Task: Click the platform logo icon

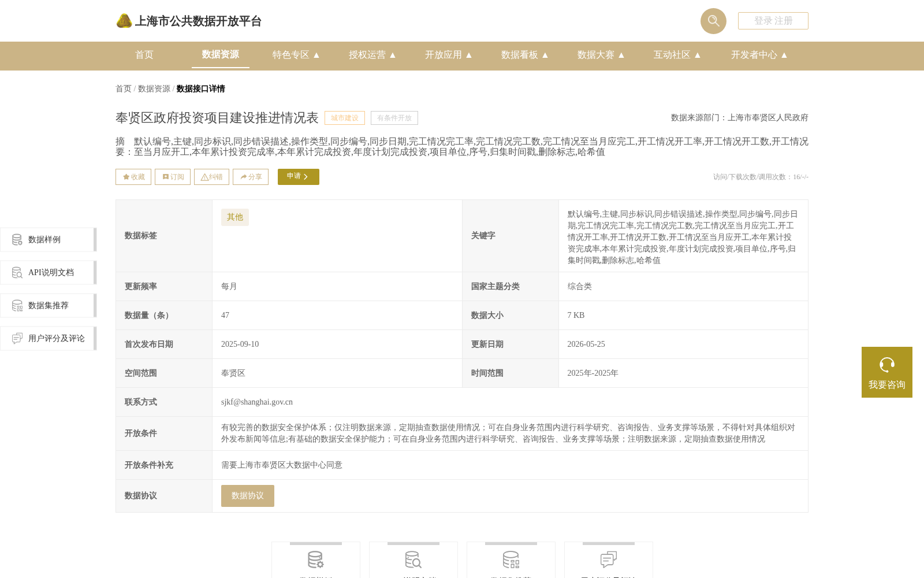Action: (x=124, y=21)
